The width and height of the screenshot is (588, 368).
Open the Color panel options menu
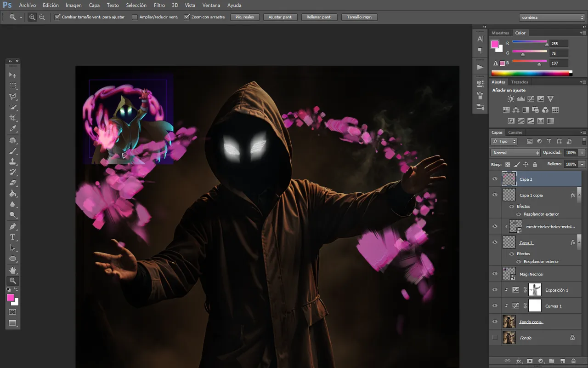point(583,33)
